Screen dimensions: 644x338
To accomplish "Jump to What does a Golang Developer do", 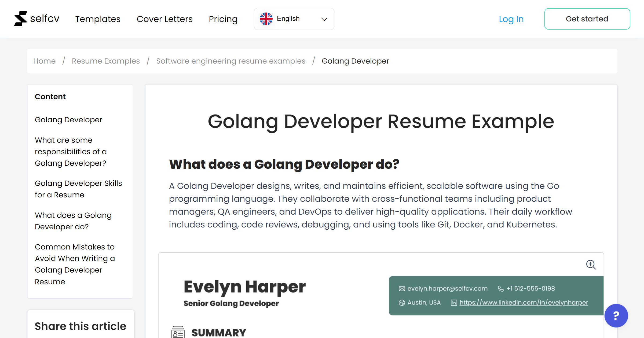I will pos(73,221).
